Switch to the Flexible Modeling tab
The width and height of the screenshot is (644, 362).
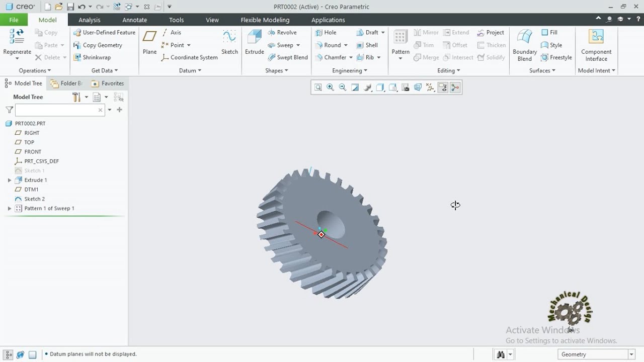265,20
